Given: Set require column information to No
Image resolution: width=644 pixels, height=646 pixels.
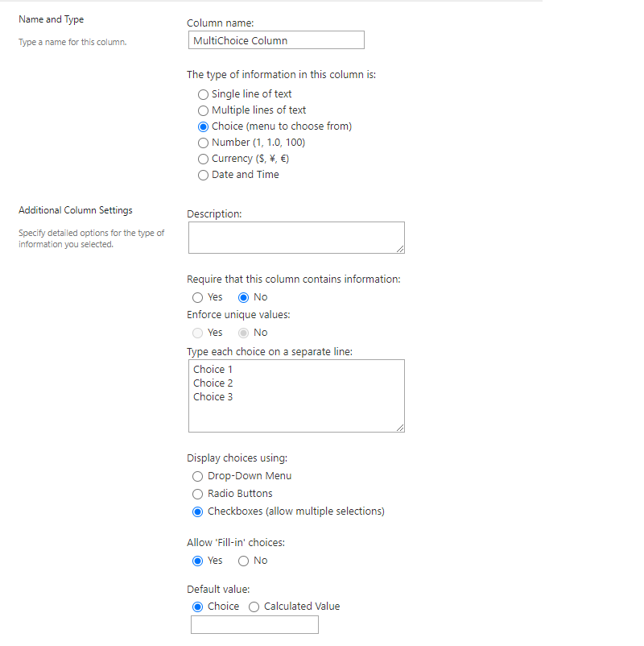Looking at the screenshot, I should pos(243,297).
